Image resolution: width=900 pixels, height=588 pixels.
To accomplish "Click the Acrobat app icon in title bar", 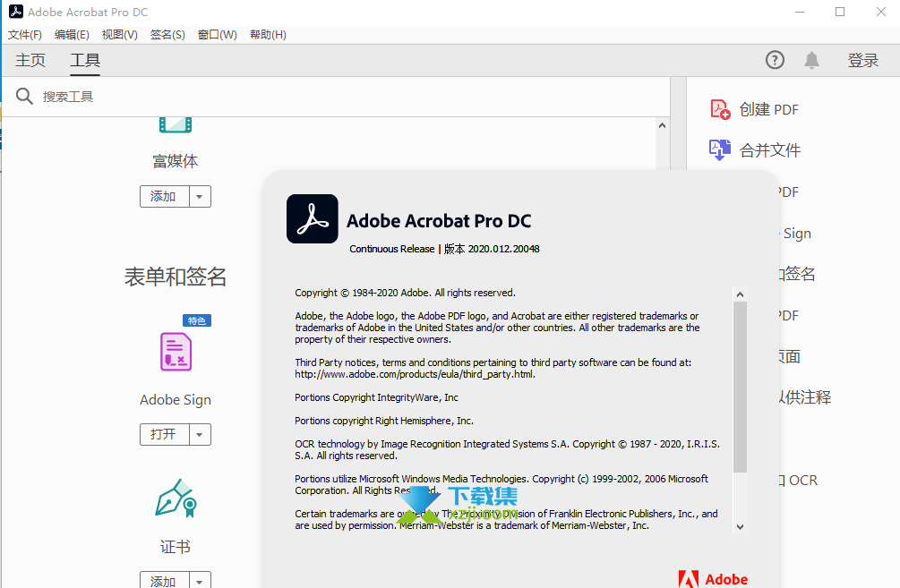I will [16, 12].
